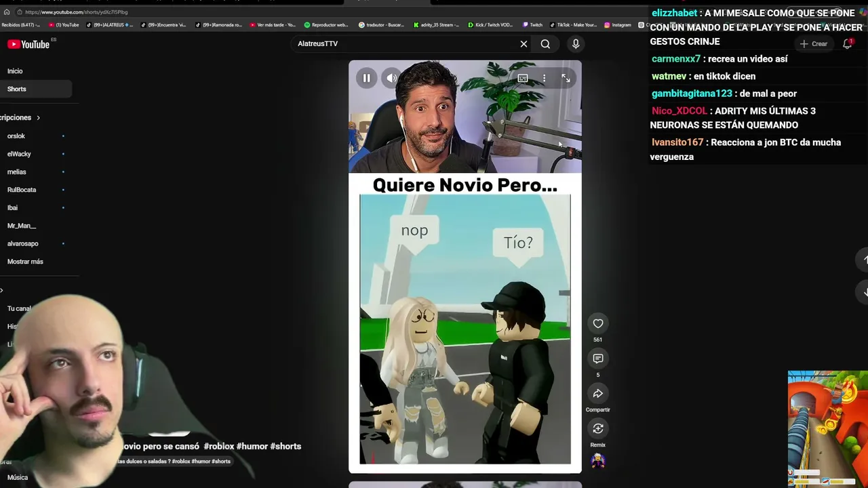Open the Reproductor web Spotify bookmark
Screen dimensions: 868x488
(327, 25)
